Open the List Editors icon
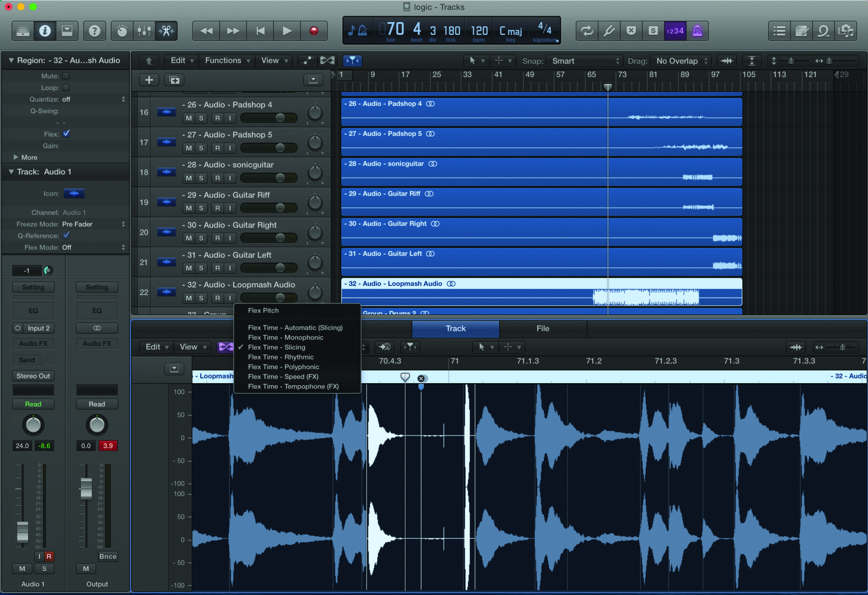 [779, 31]
